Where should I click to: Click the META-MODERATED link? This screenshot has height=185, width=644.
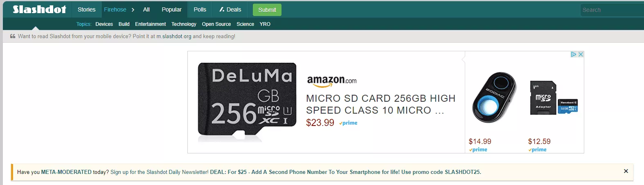pyautogui.click(x=66, y=172)
